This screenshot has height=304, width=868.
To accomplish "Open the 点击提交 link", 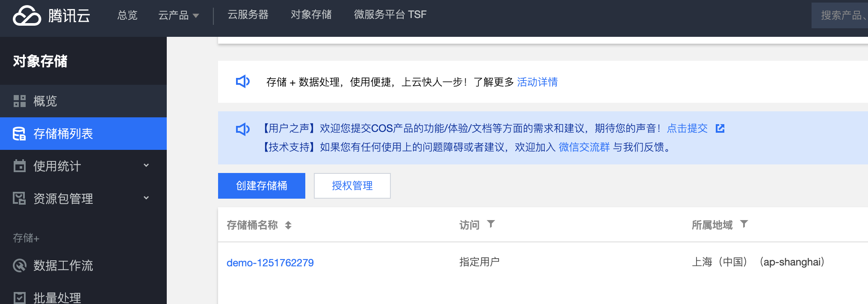I will click(688, 128).
